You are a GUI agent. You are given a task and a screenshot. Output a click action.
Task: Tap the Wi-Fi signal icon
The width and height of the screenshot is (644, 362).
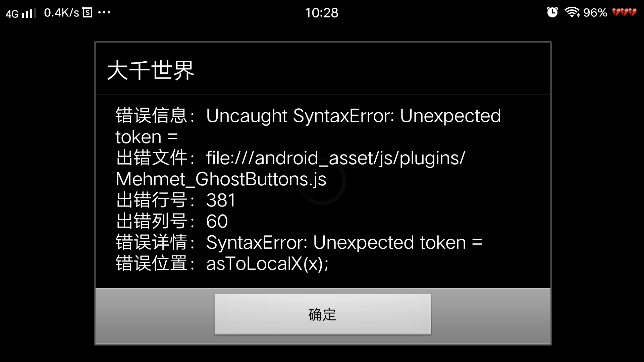click(572, 12)
